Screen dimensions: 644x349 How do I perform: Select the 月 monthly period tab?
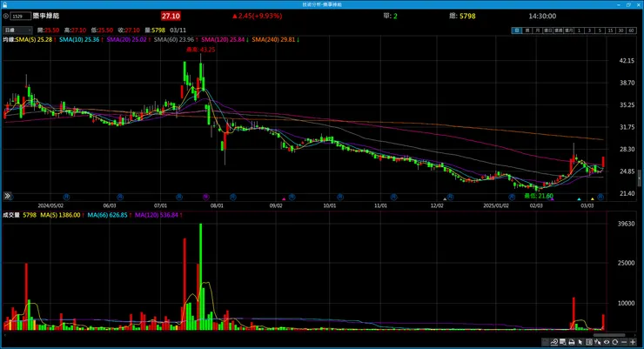(x=538, y=30)
